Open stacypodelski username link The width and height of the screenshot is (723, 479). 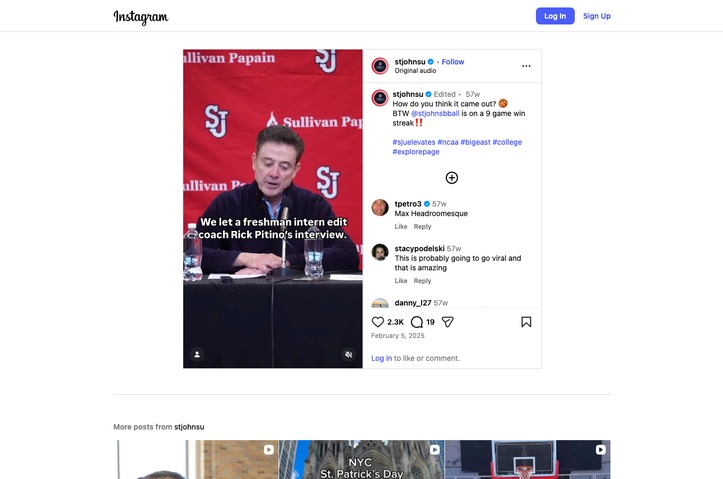[x=419, y=248]
